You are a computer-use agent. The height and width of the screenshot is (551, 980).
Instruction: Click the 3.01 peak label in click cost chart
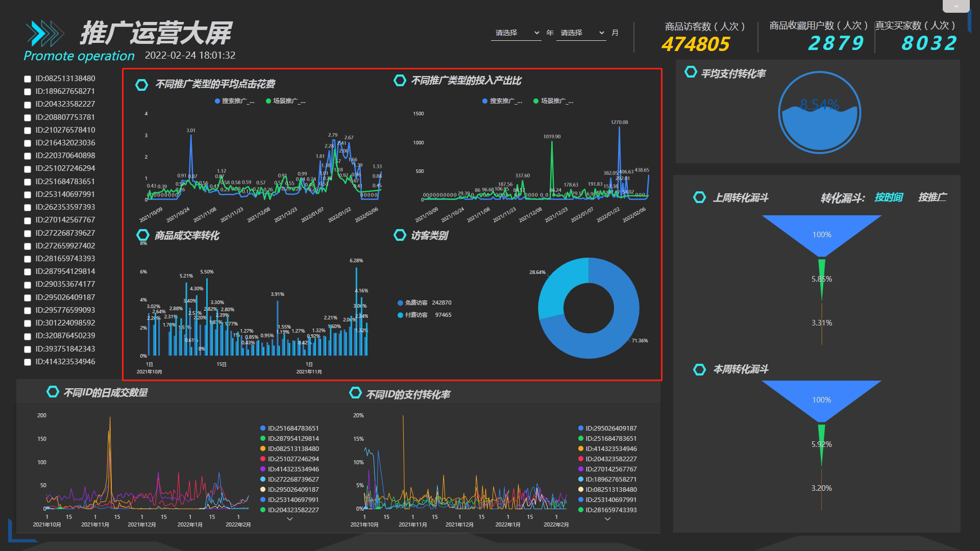(x=191, y=131)
